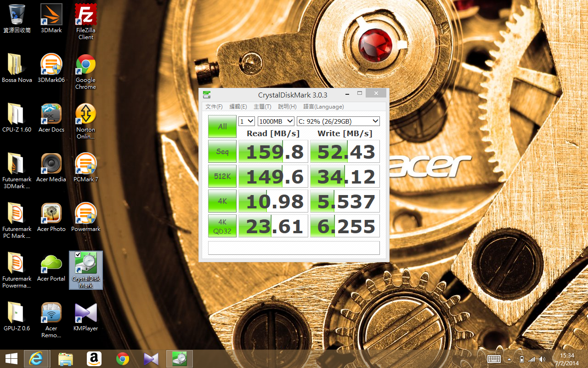This screenshot has width=588, height=368.
Task: Select the PCMark 7 desktop shortcut
Action: [86, 167]
